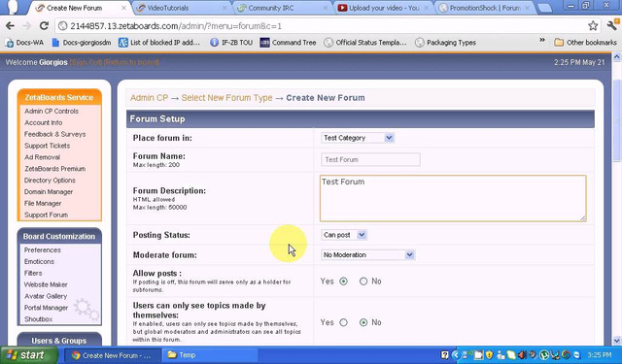Open the Moderate forum dropdown
Viewport: 622px width, 364px height.
[367, 254]
